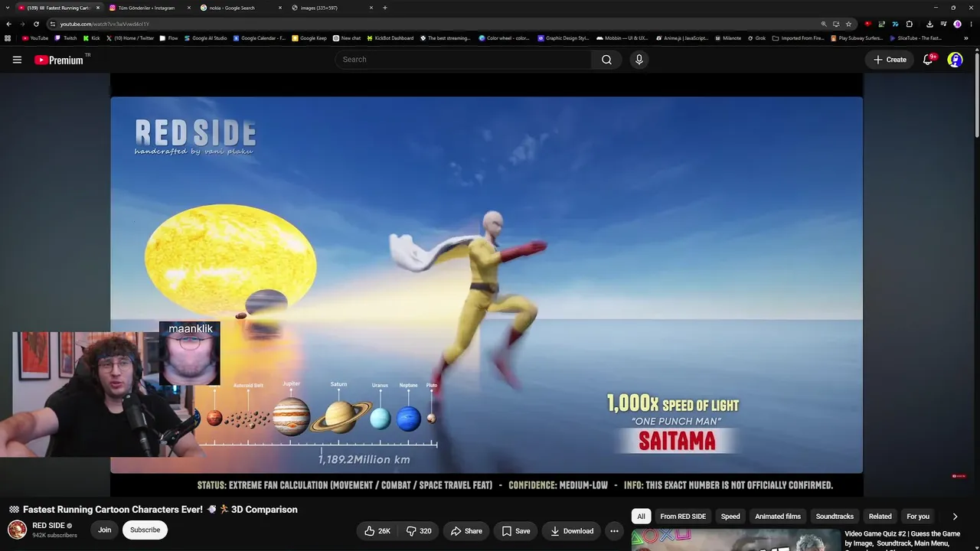Image resolution: width=980 pixels, height=551 pixels.
Task: Open the Google AI Studio bookmark
Action: pos(205,38)
